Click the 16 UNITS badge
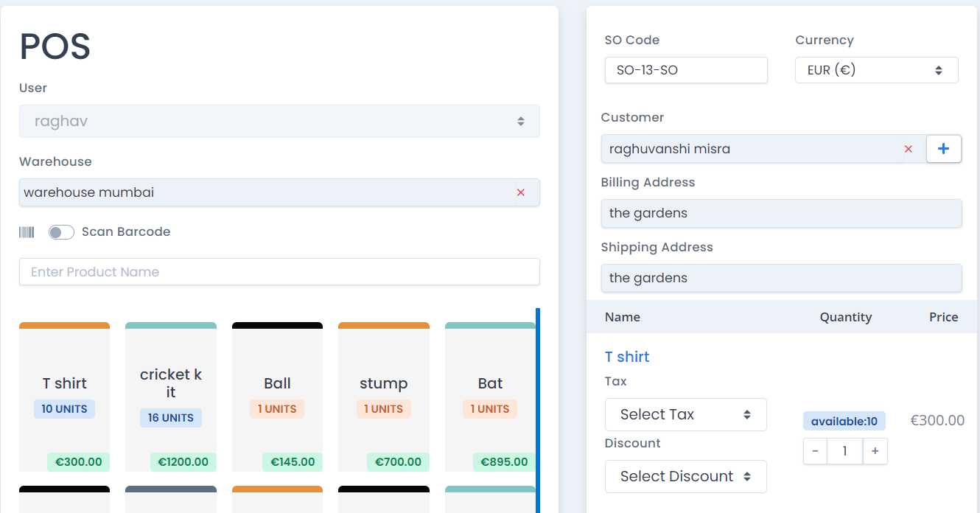This screenshot has height=513, width=980. pos(171,418)
